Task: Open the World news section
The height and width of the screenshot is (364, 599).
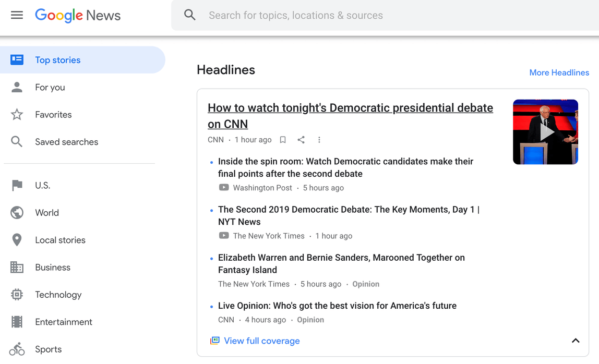Action: (x=47, y=213)
